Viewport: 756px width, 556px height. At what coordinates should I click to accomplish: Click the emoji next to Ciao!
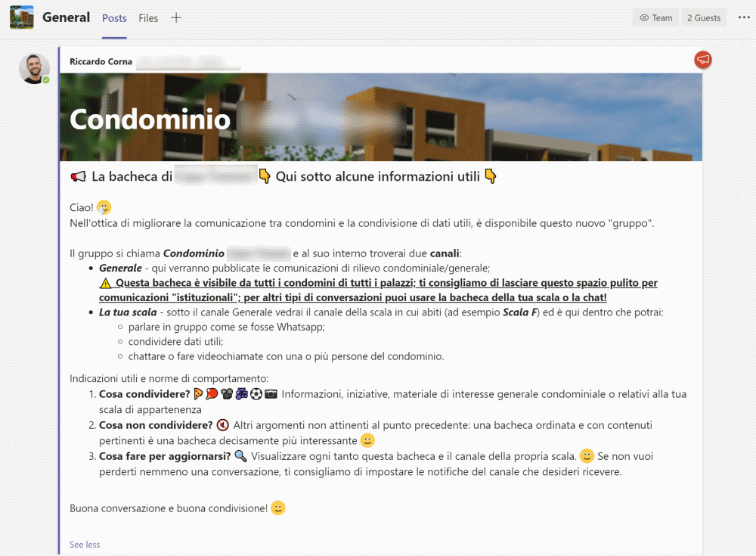click(104, 207)
